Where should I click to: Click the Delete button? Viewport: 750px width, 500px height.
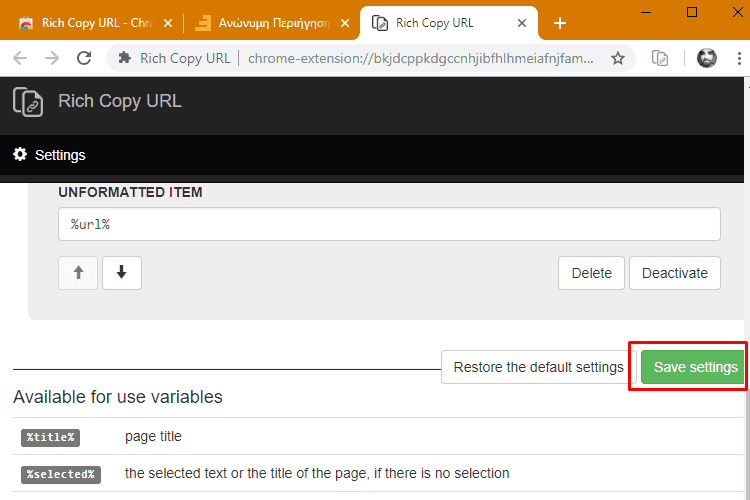(x=591, y=273)
